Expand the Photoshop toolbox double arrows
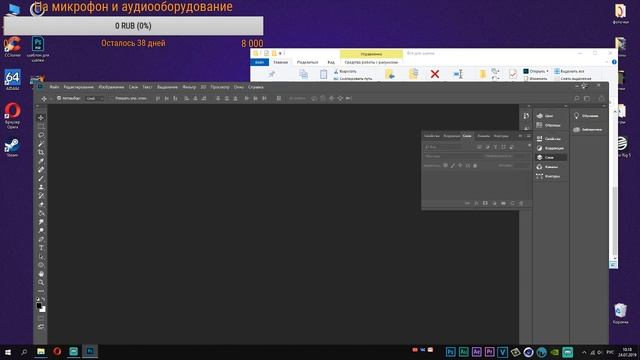Viewport: 640px width, 360px height. click(x=38, y=107)
